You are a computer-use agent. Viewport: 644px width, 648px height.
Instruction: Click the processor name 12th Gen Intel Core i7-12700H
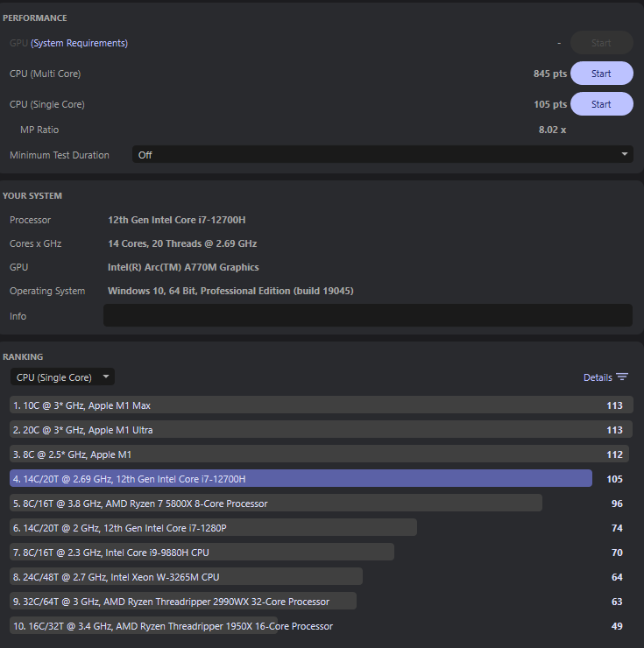[177, 220]
